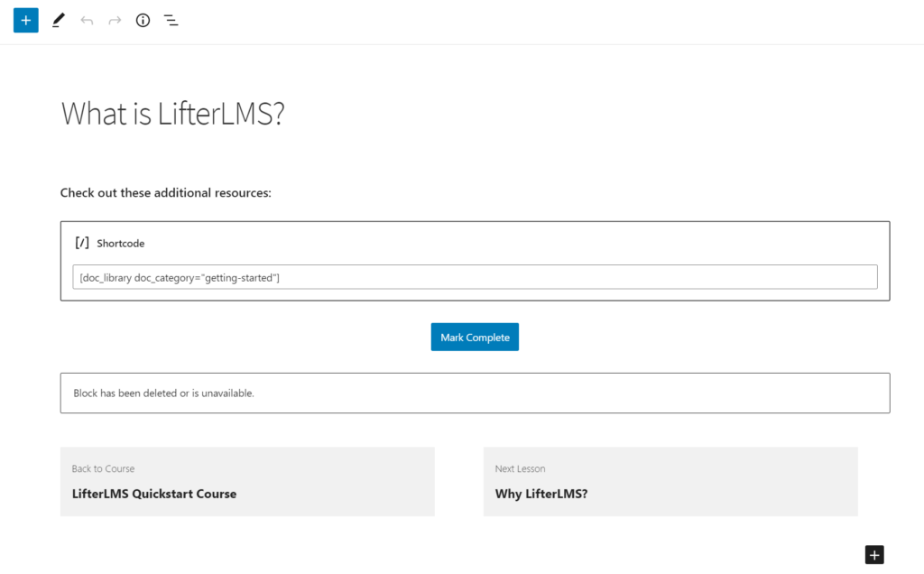
Task: Click the 'Next Lesson' label
Action: [x=520, y=468]
